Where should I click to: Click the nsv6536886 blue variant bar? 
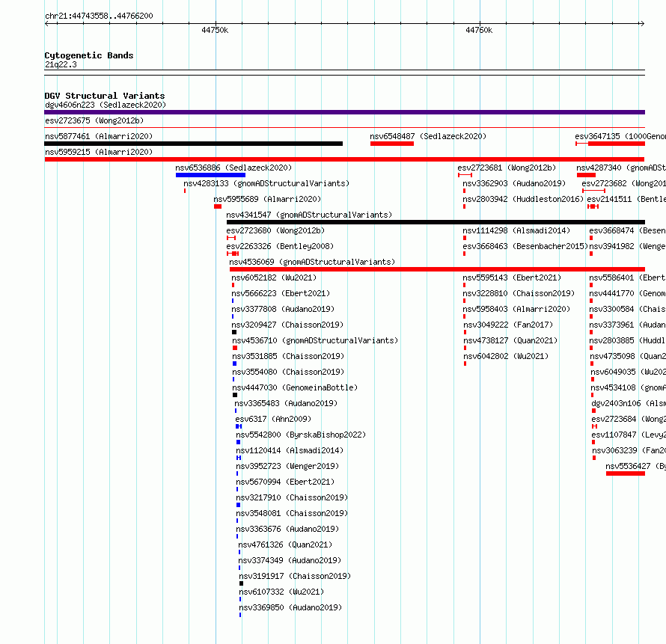tap(211, 175)
